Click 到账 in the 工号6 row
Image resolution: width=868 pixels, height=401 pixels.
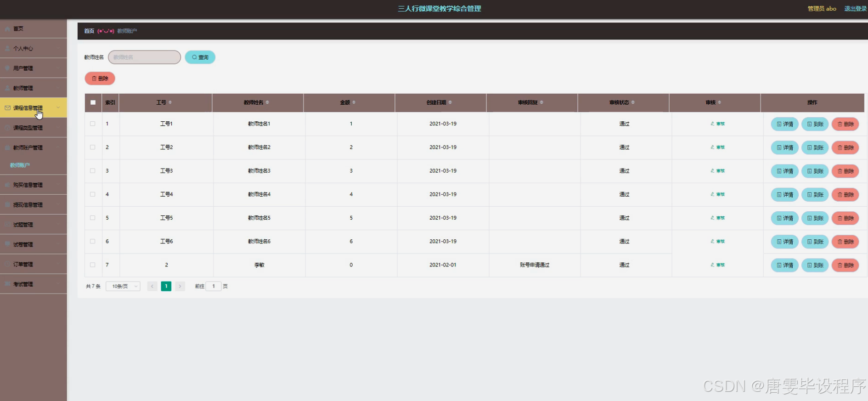815,242
